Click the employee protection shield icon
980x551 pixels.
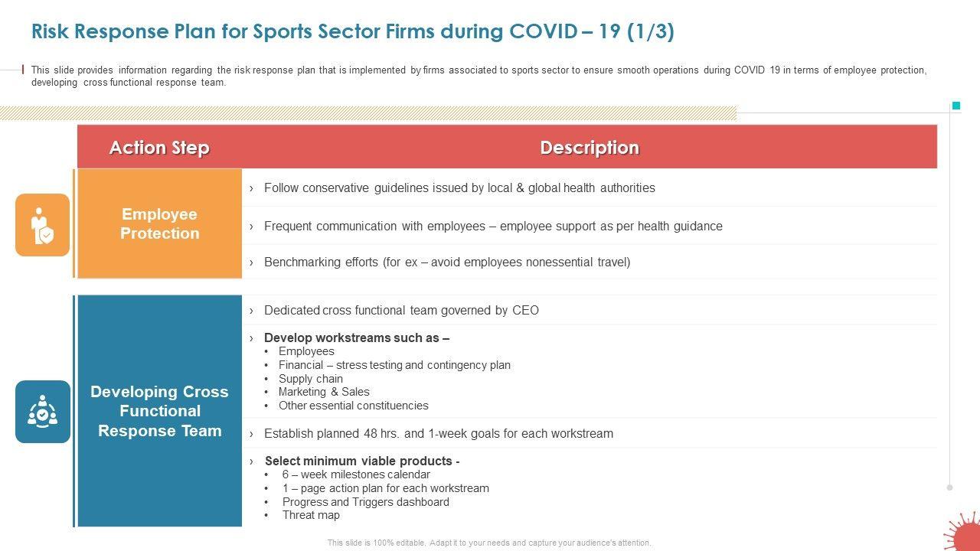pyautogui.click(x=43, y=225)
